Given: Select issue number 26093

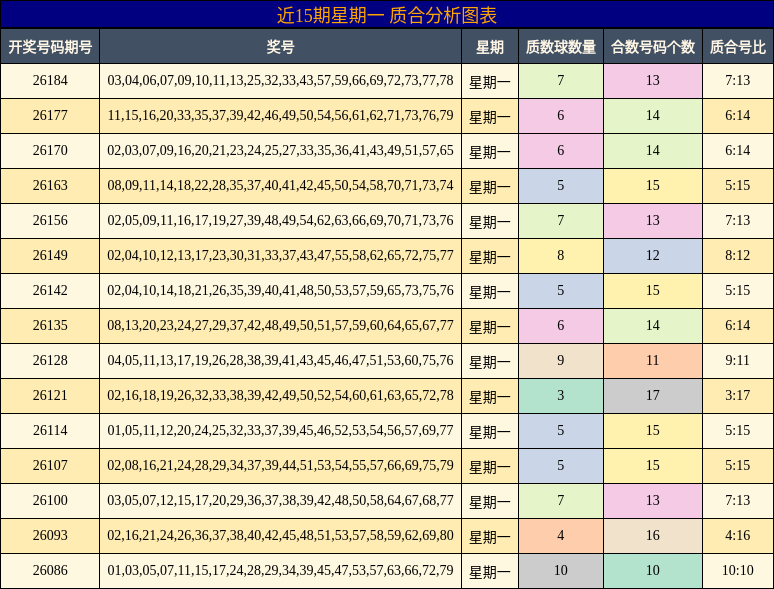Looking at the screenshot, I should pos(50,536).
